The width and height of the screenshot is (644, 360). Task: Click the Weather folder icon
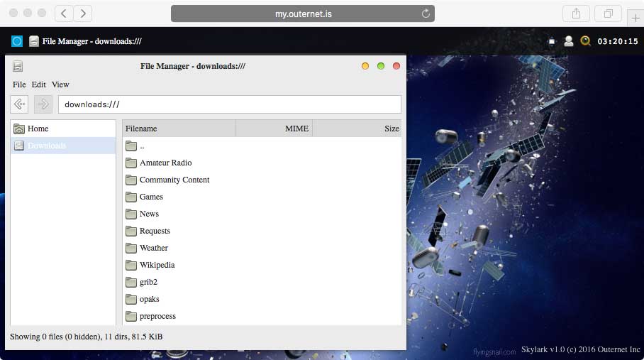[x=131, y=249]
